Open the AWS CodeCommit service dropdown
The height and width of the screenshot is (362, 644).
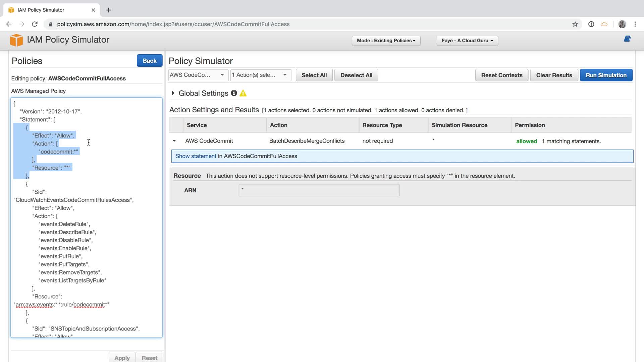(x=198, y=75)
